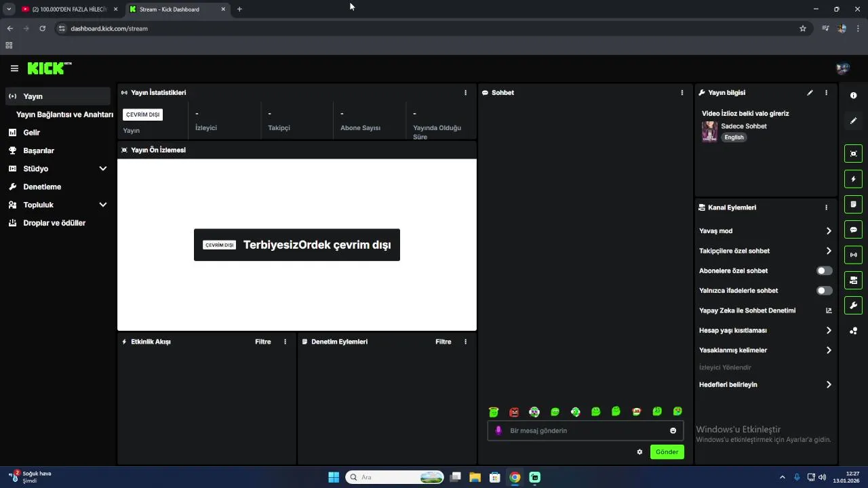Open Kanal Eylemleri three-dot menu
Image resolution: width=868 pixels, height=488 pixels.
(x=826, y=207)
